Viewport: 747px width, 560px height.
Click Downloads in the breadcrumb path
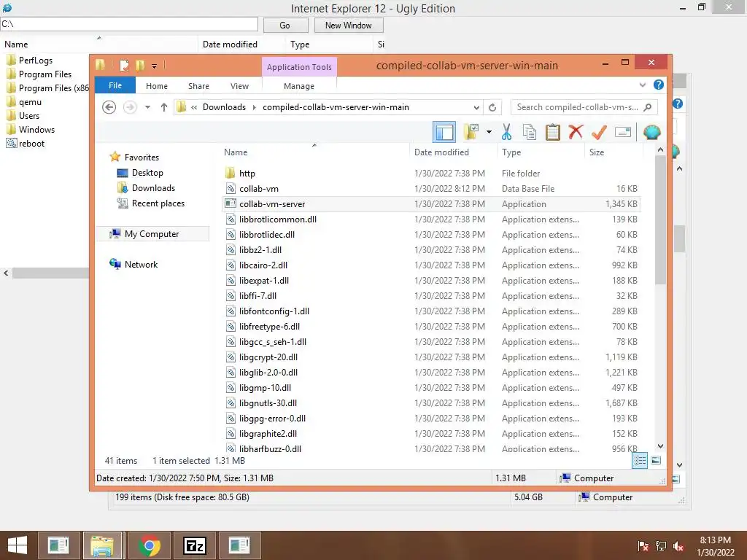pyautogui.click(x=224, y=107)
